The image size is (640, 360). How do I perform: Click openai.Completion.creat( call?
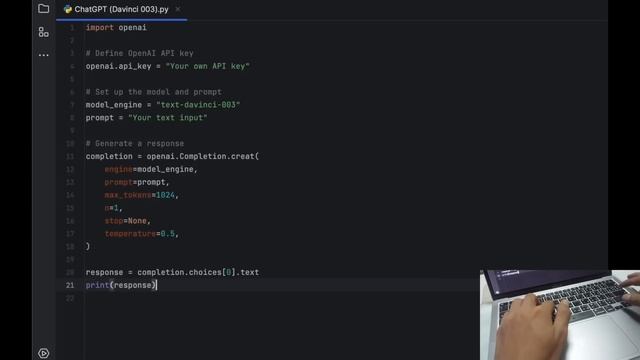click(x=202, y=156)
